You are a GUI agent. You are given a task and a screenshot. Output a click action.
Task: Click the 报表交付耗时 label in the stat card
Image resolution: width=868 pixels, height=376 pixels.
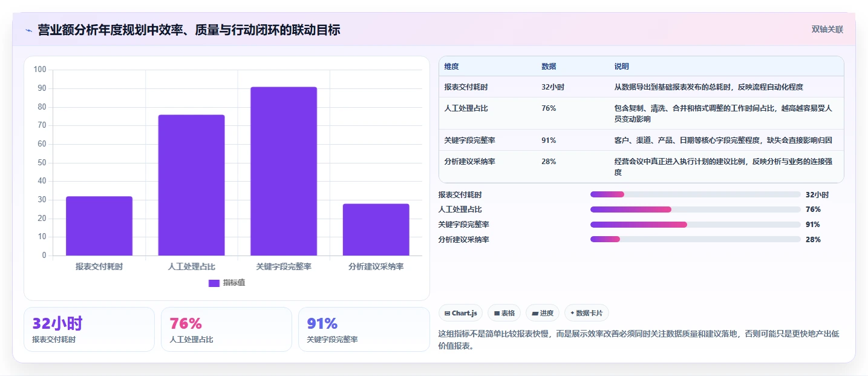click(x=54, y=340)
